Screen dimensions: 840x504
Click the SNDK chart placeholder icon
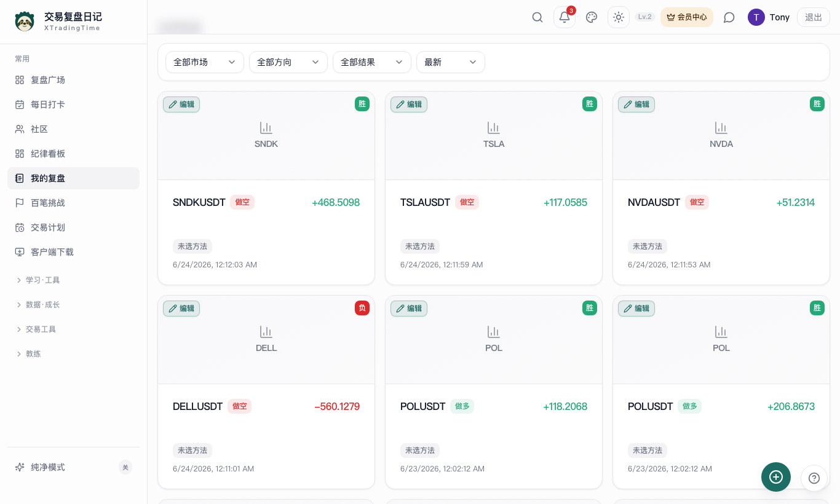[266, 128]
